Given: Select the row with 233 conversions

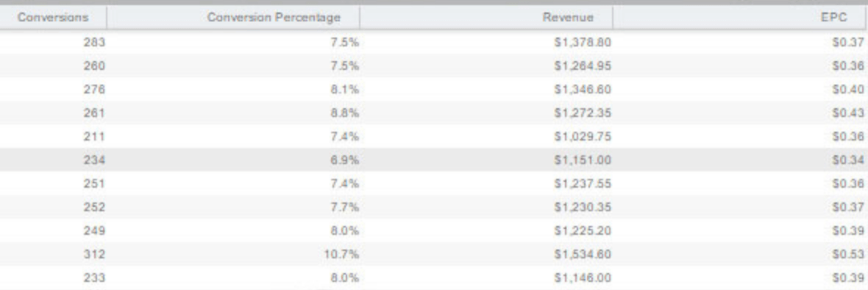Looking at the screenshot, I should (x=434, y=277).
